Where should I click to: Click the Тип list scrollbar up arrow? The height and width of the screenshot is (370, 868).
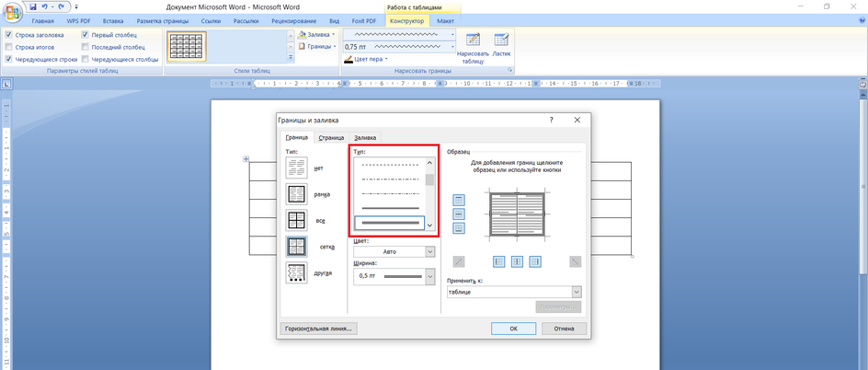tap(429, 163)
